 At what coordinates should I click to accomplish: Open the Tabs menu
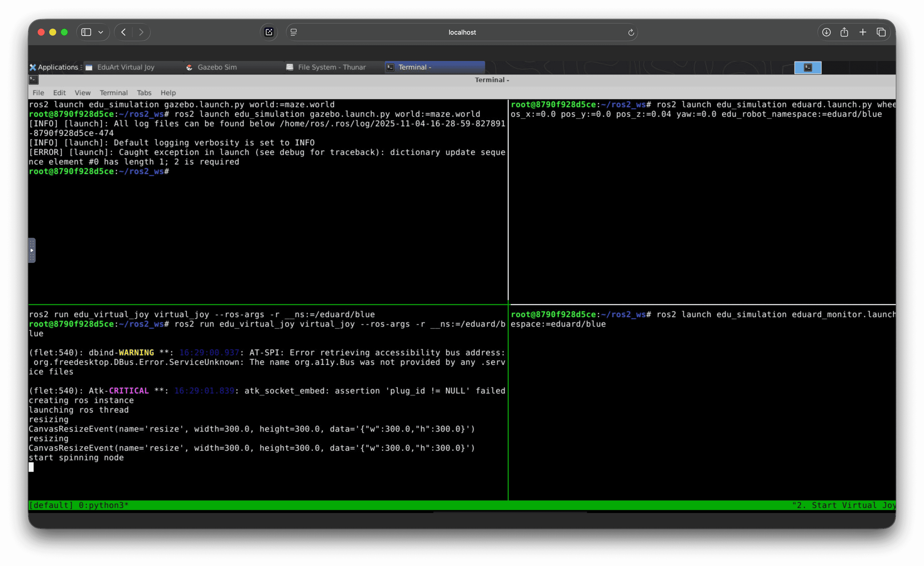click(144, 93)
